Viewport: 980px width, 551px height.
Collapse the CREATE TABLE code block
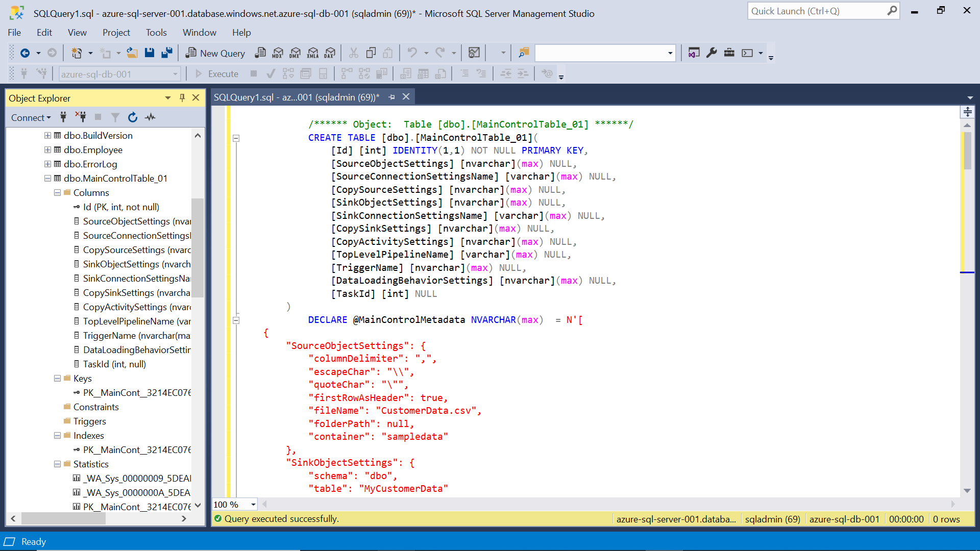(x=236, y=138)
